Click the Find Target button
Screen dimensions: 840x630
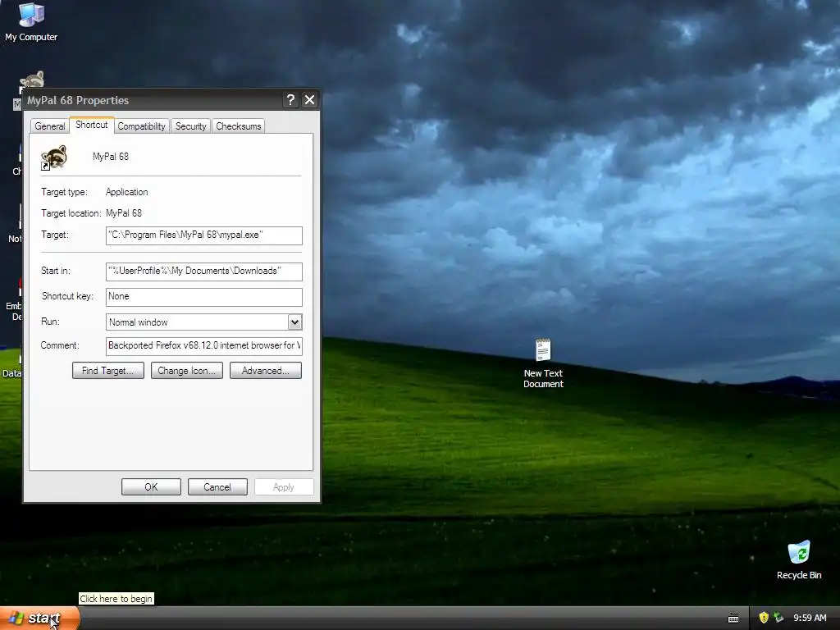point(108,371)
